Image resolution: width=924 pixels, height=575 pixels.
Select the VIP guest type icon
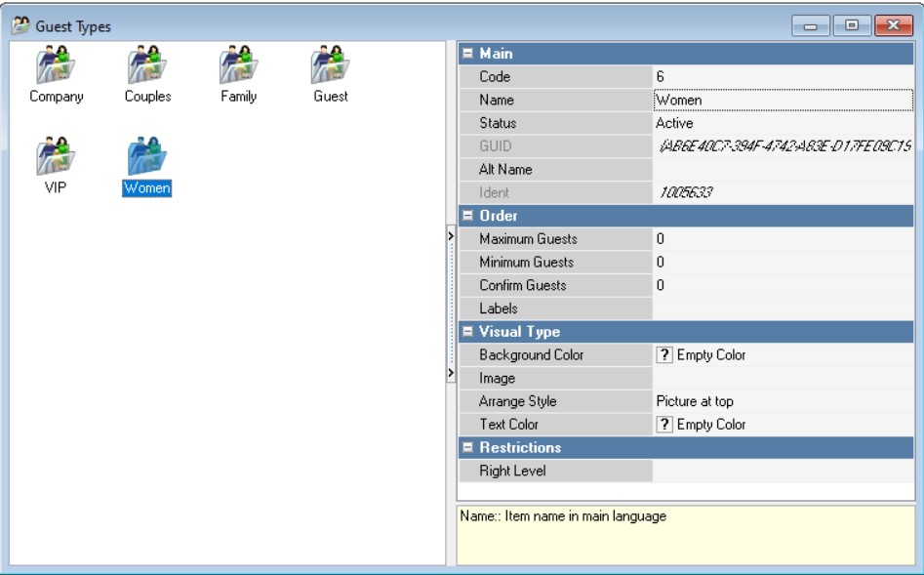(56, 158)
